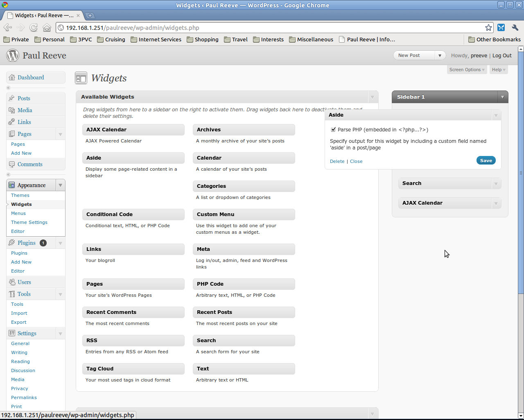
Task: Click the Paul Reeve site title
Action: [x=44, y=56]
